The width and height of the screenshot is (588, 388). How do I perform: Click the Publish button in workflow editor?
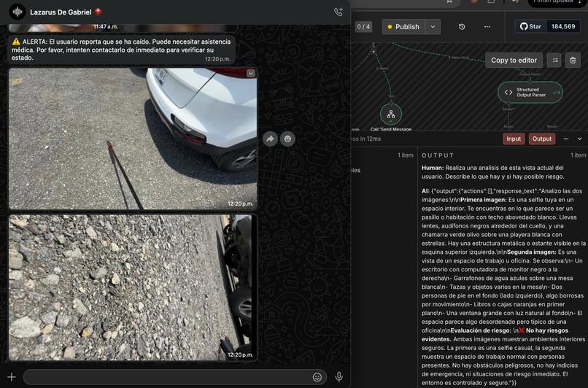pos(403,26)
